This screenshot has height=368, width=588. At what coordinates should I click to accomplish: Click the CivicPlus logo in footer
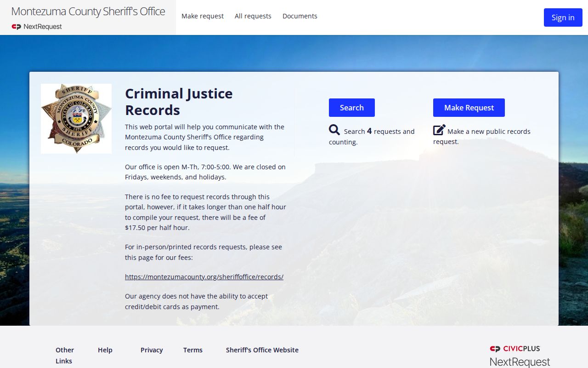tap(515, 349)
